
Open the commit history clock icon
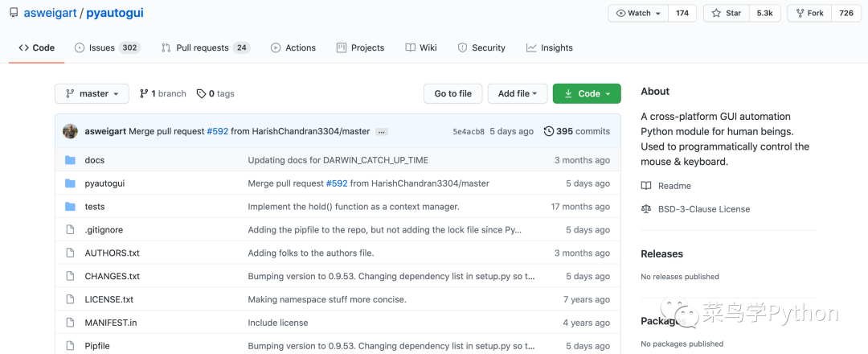point(549,131)
